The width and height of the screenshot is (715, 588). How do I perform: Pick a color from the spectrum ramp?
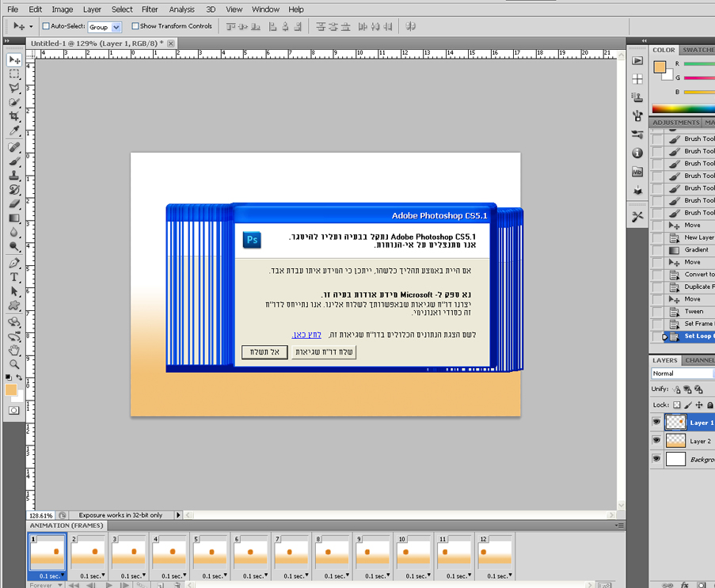point(683,108)
